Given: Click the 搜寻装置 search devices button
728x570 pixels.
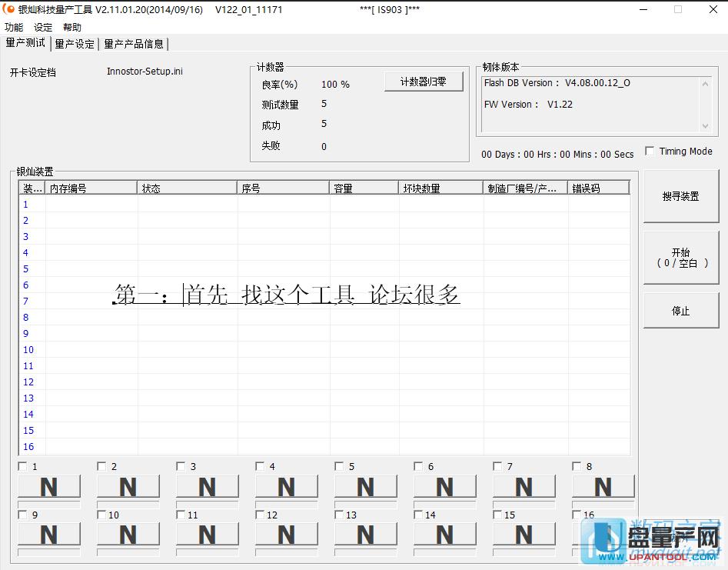Looking at the screenshot, I should click(x=680, y=196).
